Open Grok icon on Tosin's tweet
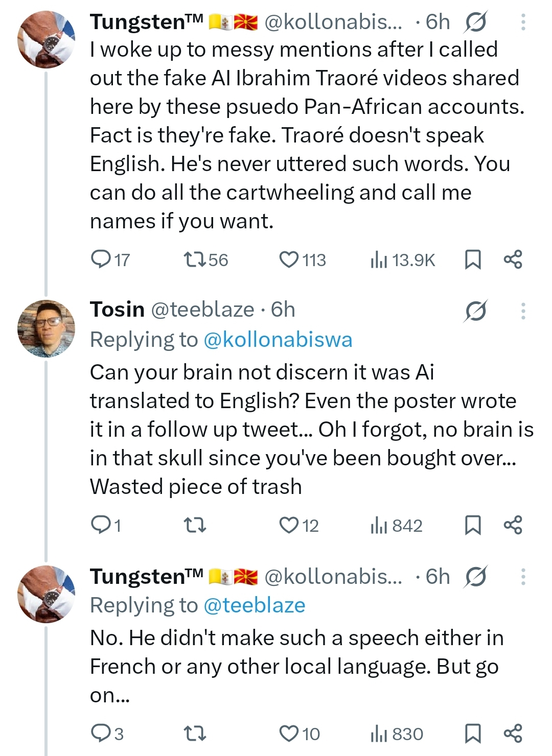 (x=475, y=311)
